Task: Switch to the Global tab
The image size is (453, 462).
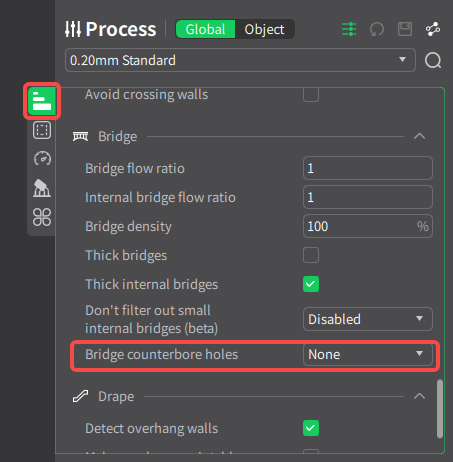Action: [205, 29]
